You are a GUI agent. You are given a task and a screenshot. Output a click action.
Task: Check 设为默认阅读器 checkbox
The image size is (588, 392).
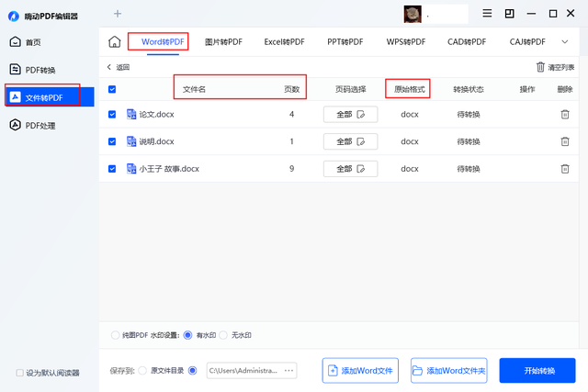tap(20, 373)
